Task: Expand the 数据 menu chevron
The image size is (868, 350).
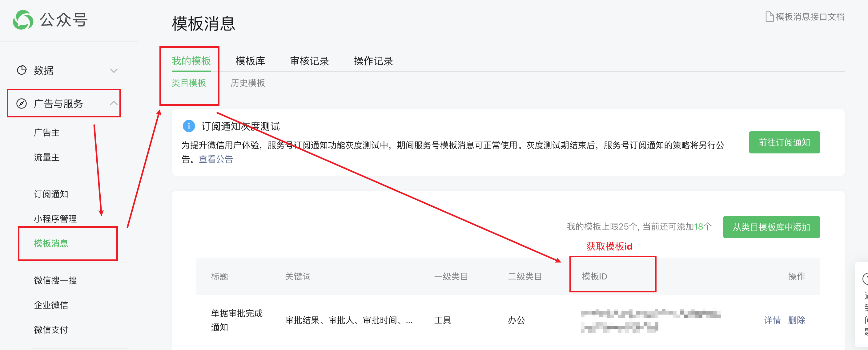Action: pos(114,71)
